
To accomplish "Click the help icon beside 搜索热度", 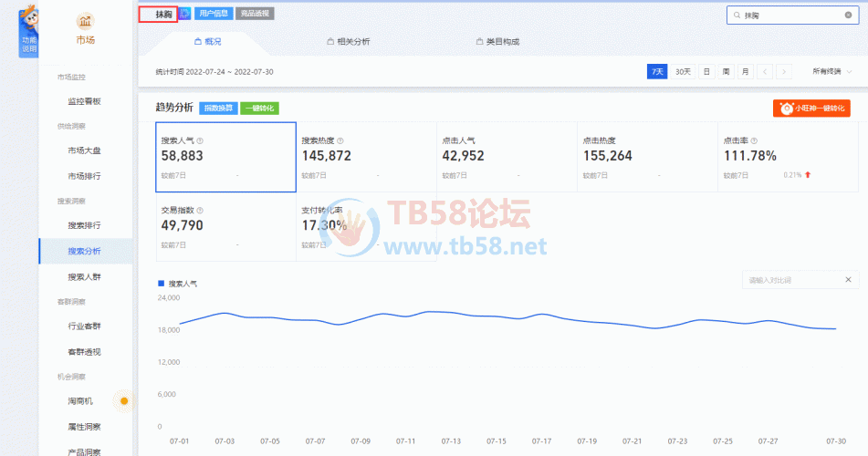I will (x=340, y=141).
